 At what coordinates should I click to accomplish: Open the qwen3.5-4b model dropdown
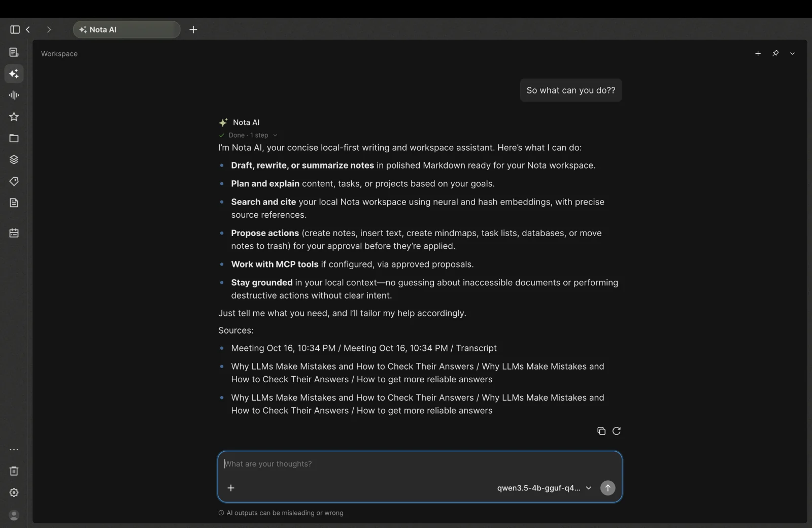coord(544,488)
